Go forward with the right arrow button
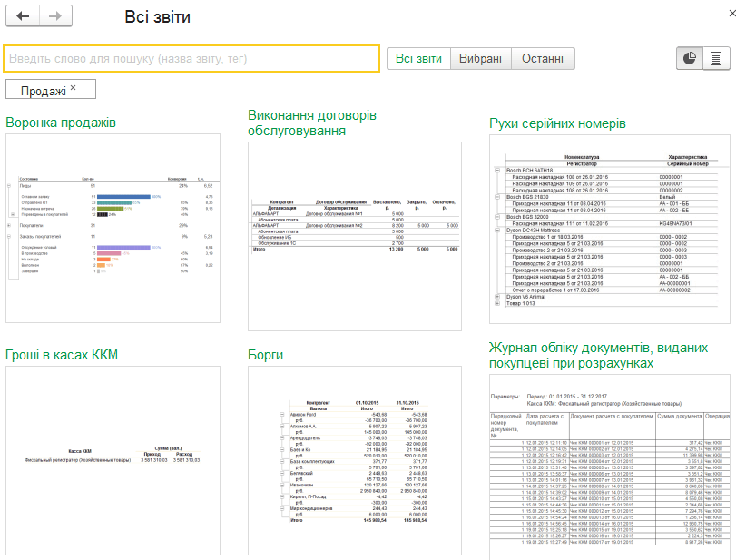 [x=56, y=16]
